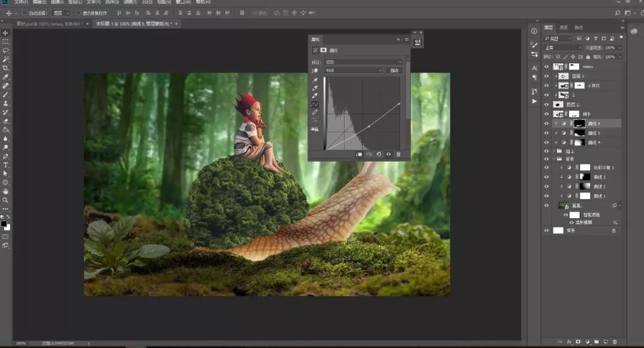This screenshot has height=348, width=644.
Task: Select the Brush tool in the toolbox
Action: coord(6,94)
